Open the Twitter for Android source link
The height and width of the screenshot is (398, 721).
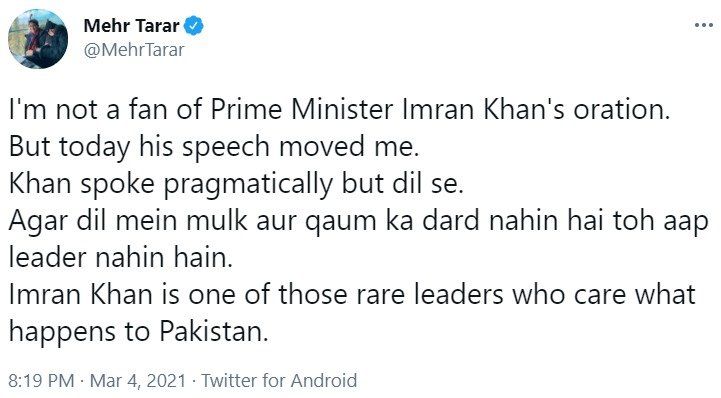point(279,381)
